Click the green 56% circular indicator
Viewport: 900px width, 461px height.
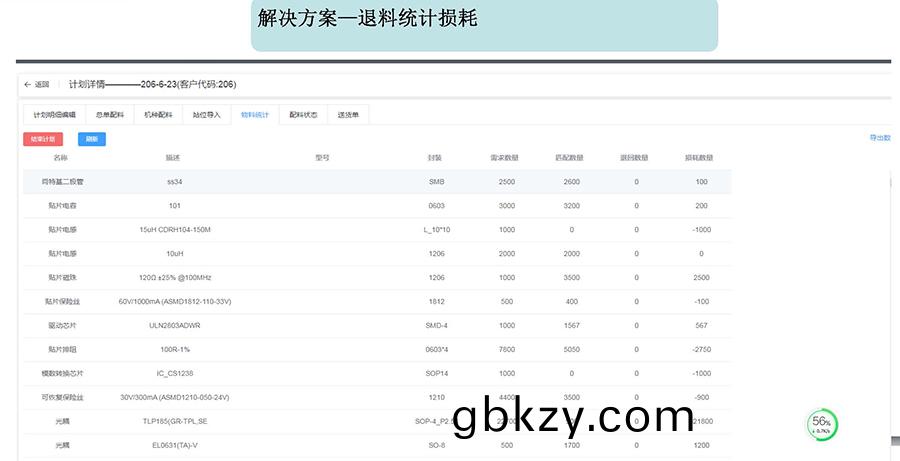(x=821, y=424)
